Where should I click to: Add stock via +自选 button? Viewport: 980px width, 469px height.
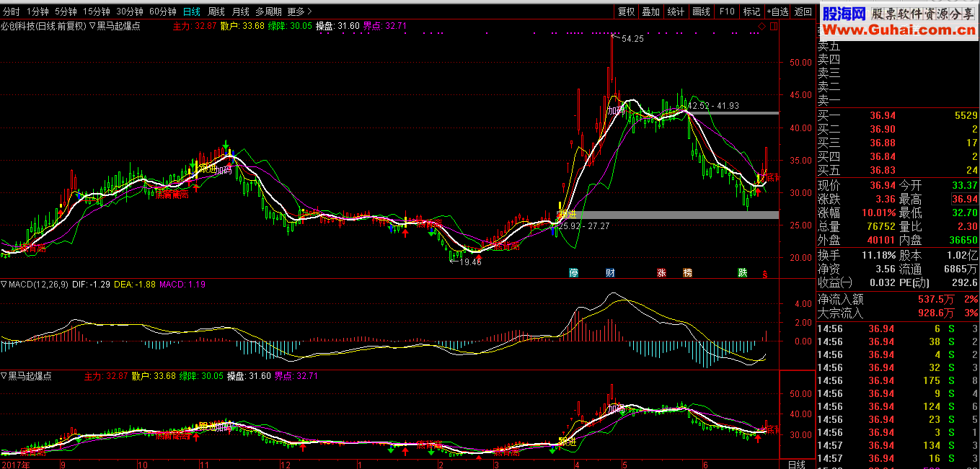[x=777, y=12]
